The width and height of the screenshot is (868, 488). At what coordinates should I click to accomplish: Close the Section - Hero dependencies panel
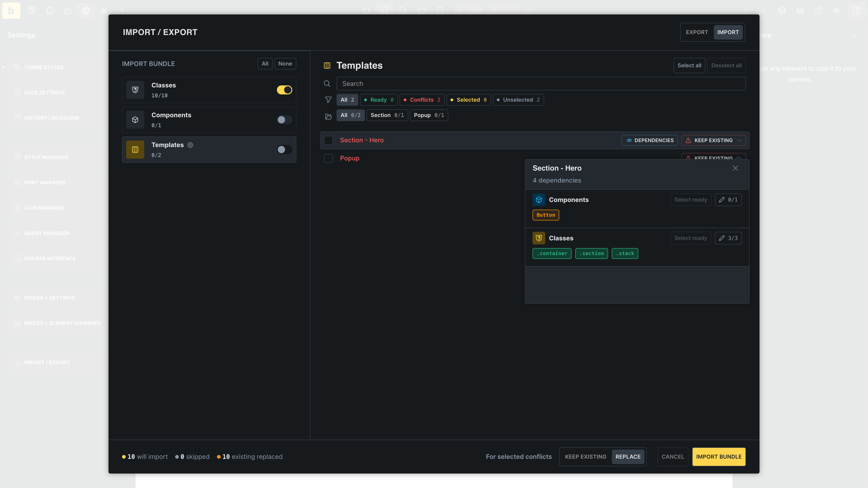point(736,168)
